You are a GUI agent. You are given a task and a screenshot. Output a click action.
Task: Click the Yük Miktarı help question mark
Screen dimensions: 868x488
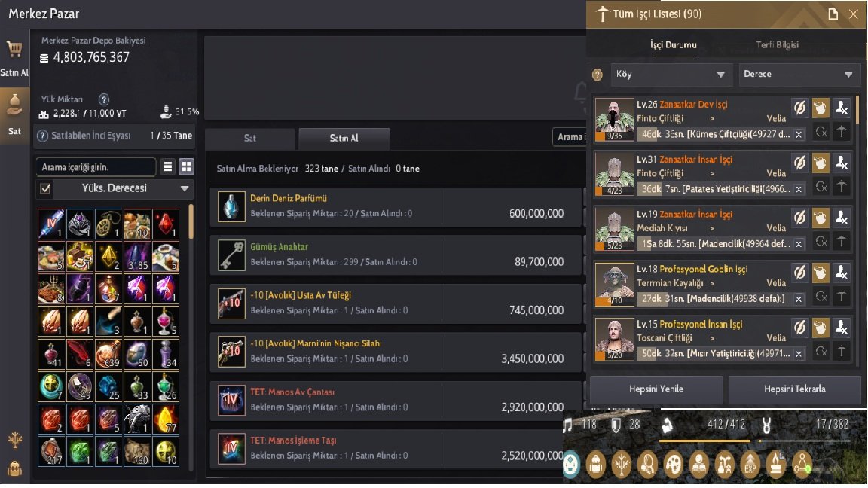[x=103, y=99]
